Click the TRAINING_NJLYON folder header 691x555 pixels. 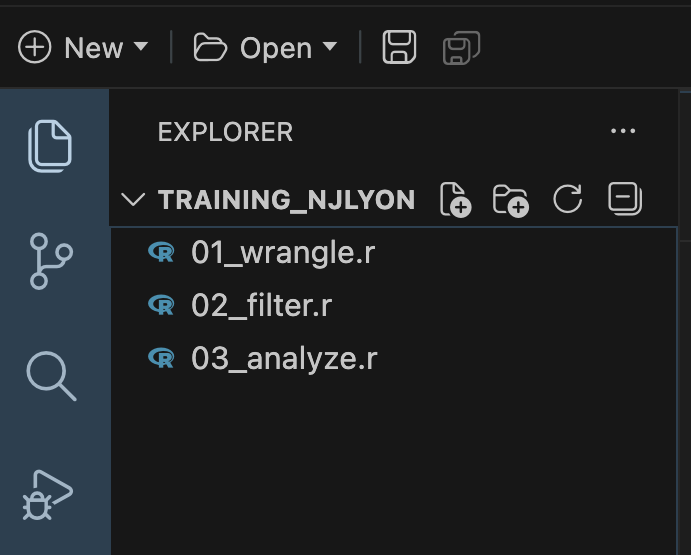point(286,199)
